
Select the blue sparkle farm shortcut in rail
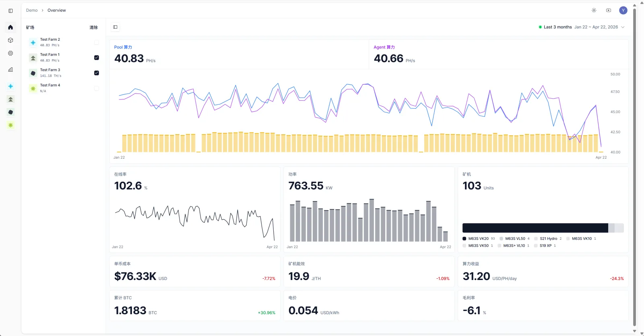(10, 86)
